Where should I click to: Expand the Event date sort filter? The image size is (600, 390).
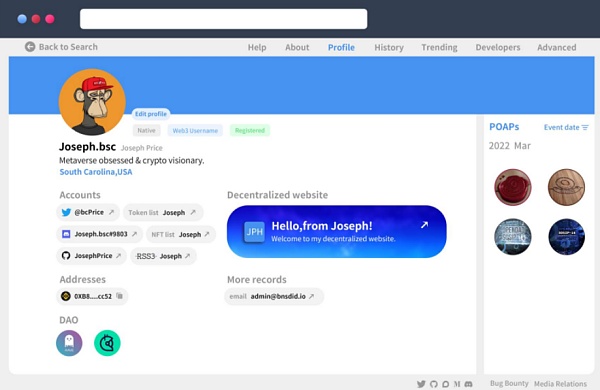pyautogui.click(x=566, y=127)
